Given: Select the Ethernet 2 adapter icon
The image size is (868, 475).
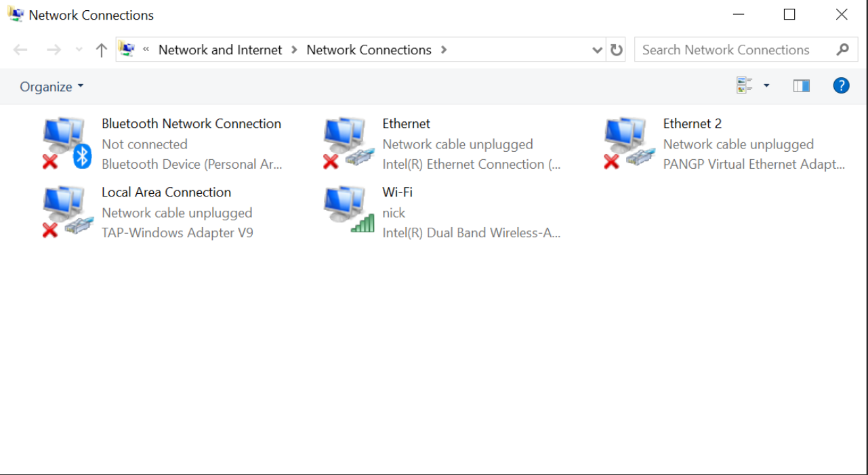Looking at the screenshot, I should [628, 144].
